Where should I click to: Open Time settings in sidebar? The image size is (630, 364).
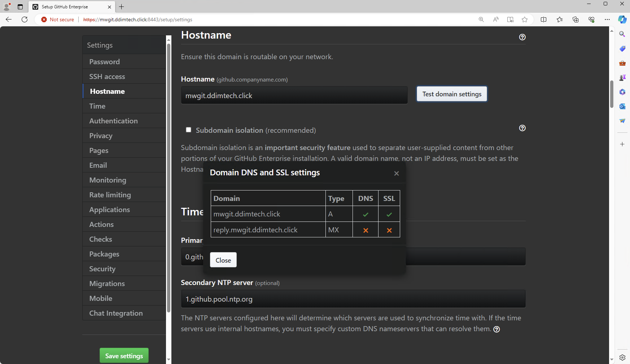tap(124, 106)
